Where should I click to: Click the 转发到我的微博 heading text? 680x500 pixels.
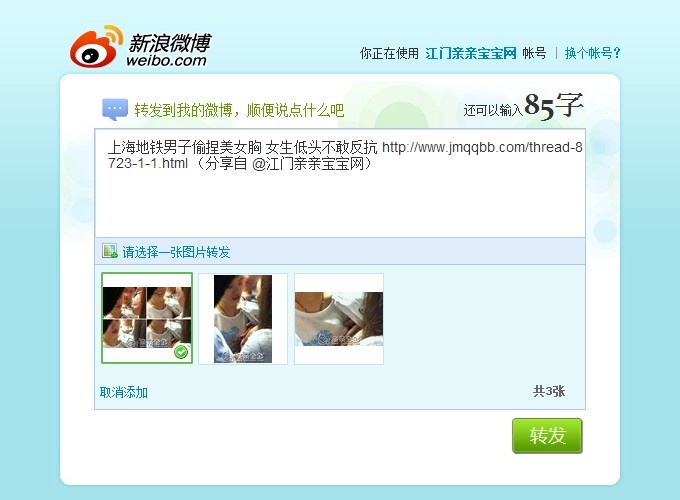click(x=183, y=110)
